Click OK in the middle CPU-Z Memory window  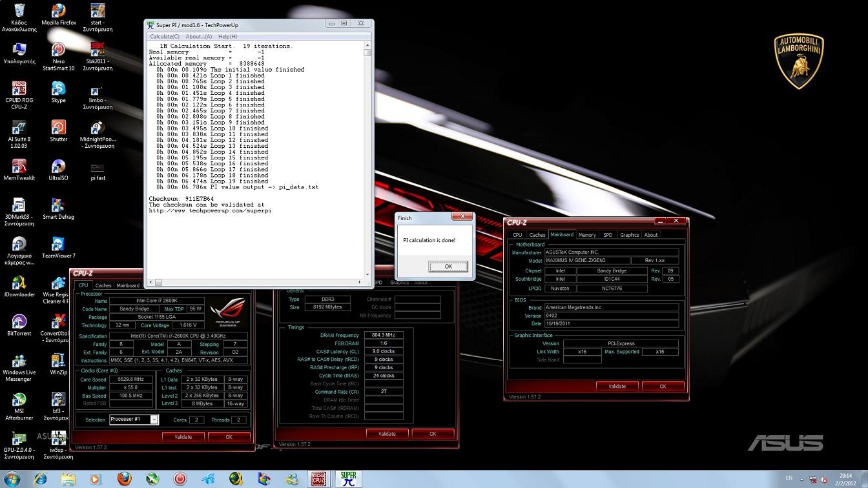(433, 434)
